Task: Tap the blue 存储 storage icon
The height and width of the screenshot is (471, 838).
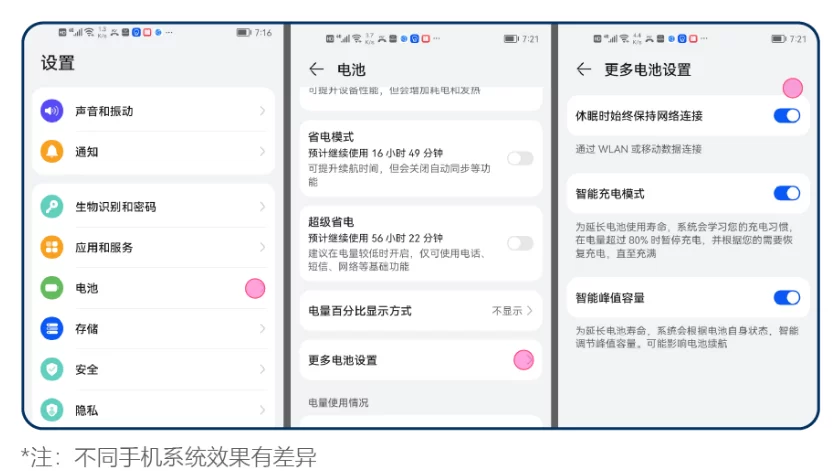Action: click(x=52, y=328)
